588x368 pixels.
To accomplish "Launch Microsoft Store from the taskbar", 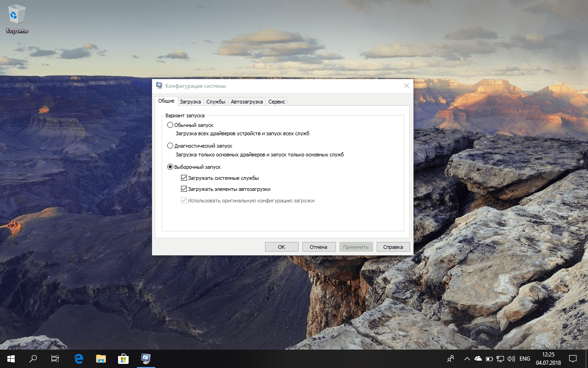I will [x=123, y=358].
